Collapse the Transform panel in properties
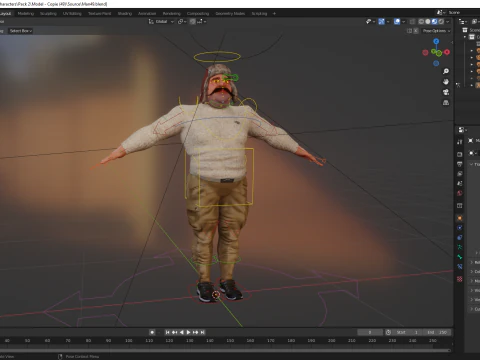Screen dimensions: 480x360 [x=472, y=164]
